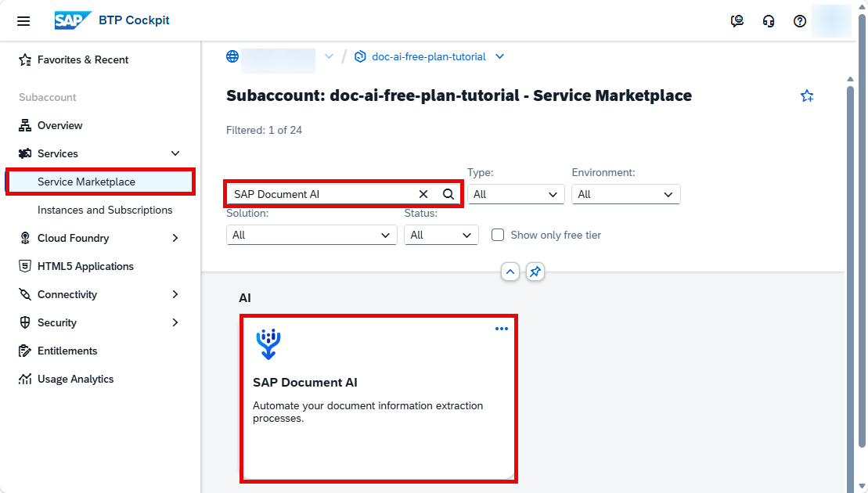Image resolution: width=868 pixels, height=493 pixels.
Task: Click the Entitlements icon
Action: [25, 351]
